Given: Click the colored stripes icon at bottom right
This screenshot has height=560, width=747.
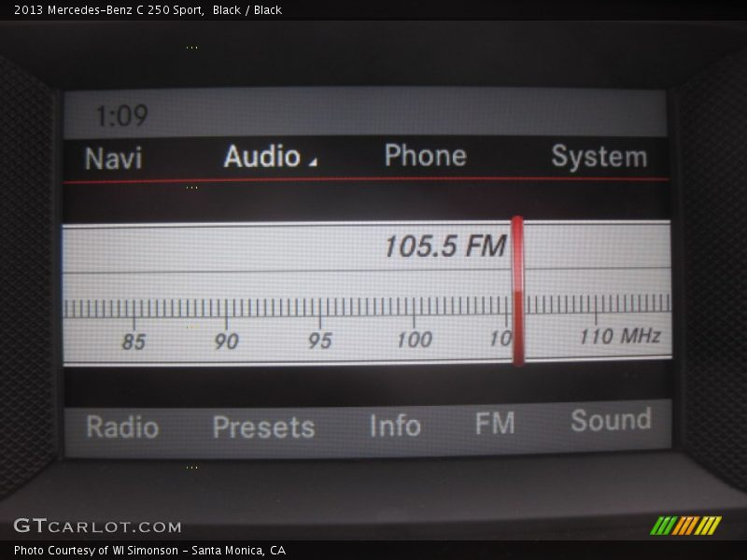Looking at the screenshot, I should click(x=685, y=525).
